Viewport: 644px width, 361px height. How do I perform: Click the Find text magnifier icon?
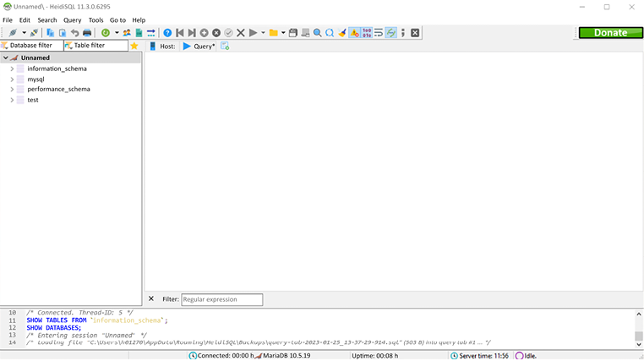tap(317, 33)
